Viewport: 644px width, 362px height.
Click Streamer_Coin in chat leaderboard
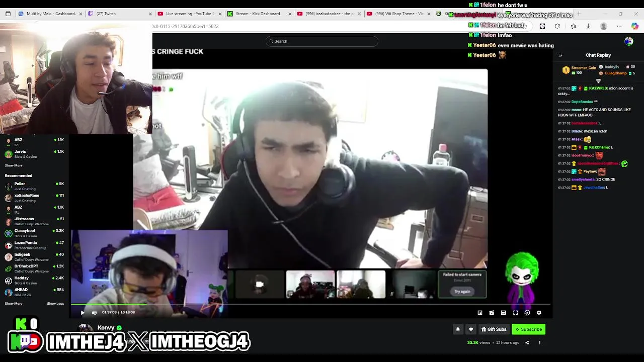tap(584, 68)
